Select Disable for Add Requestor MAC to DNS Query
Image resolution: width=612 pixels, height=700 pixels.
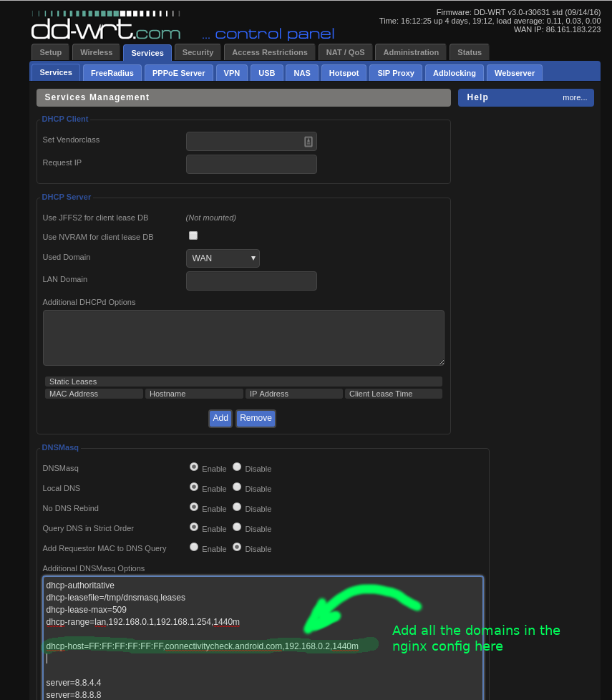(237, 548)
